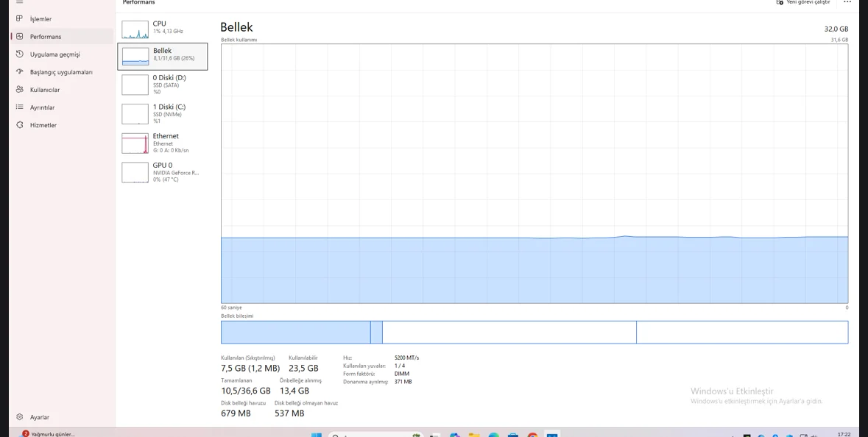The image size is (868, 437).
Task: Click the Bellek kullanımı usage graph
Action: 534,174
